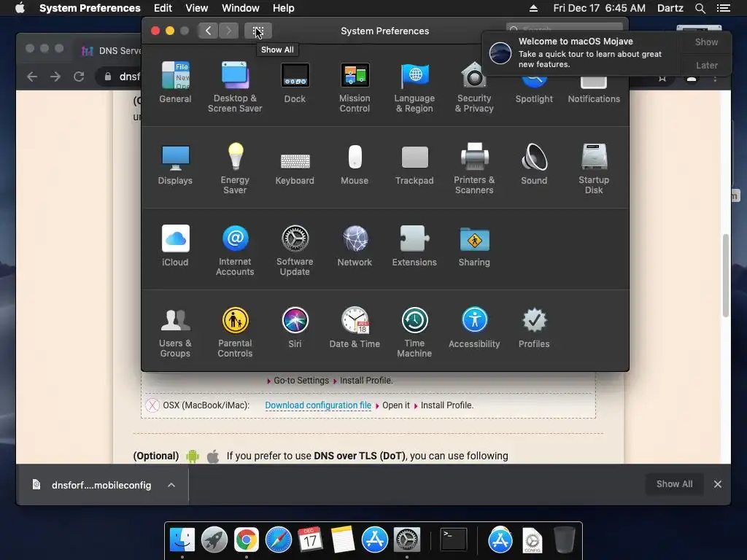Open the Network preference pane
The width and height of the screenshot is (747, 560).
tap(355, 246)
